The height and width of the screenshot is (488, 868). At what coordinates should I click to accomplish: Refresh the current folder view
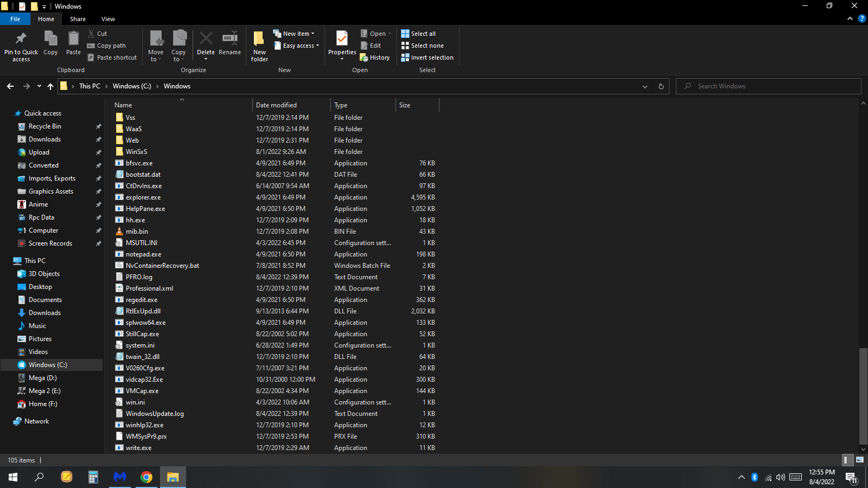(661, 86)
